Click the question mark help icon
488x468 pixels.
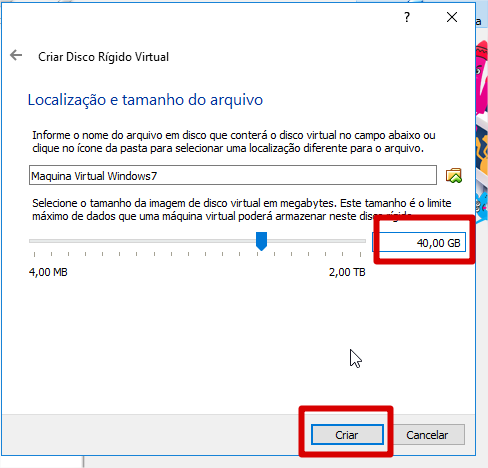pos(407,17)
